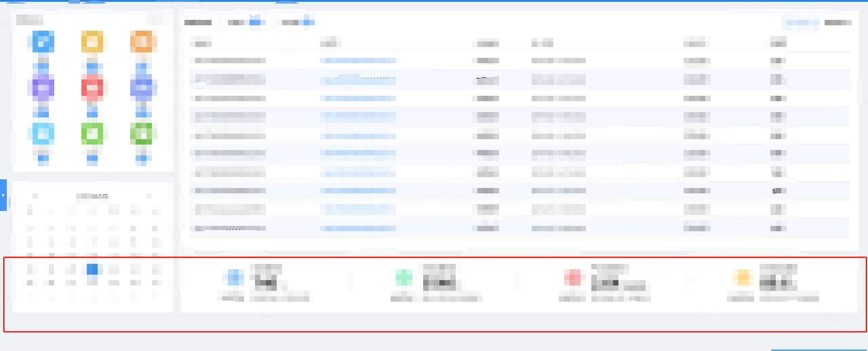Open the yellow shortcut icon
Image resolution: width=868 pixels, height=351 pixels.
point(92,42)
